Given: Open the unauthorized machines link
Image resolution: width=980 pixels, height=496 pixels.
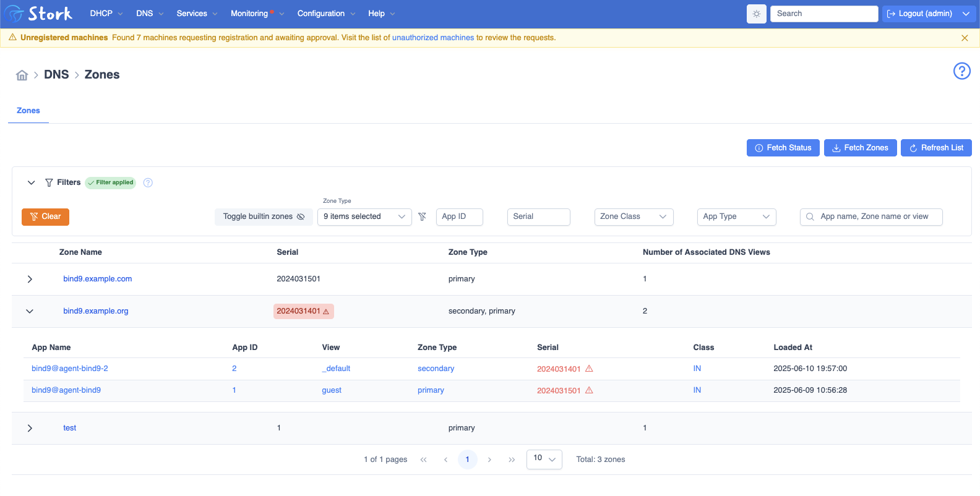Looking at the screenshot, I should pos(433,38).
